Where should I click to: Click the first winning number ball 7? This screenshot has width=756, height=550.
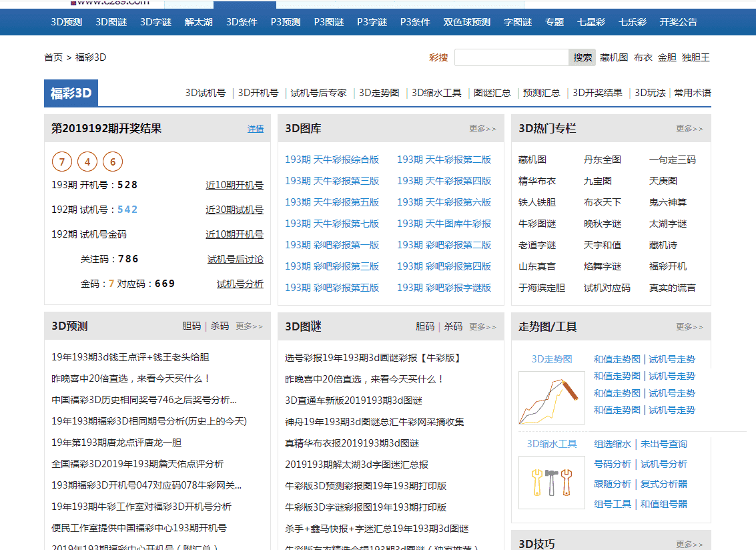[x=62, y=162]
